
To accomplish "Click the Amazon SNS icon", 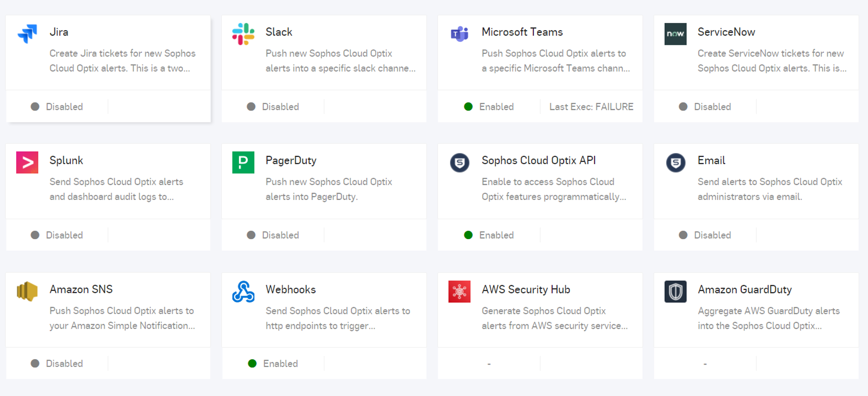I will click(x=27, y=291).
